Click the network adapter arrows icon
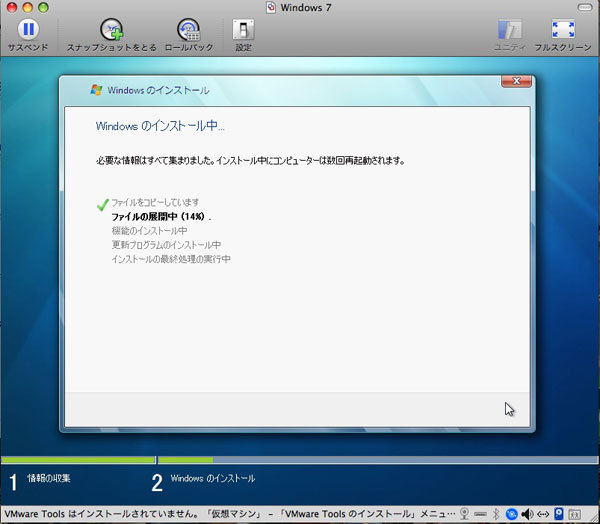 pos(543,514)
